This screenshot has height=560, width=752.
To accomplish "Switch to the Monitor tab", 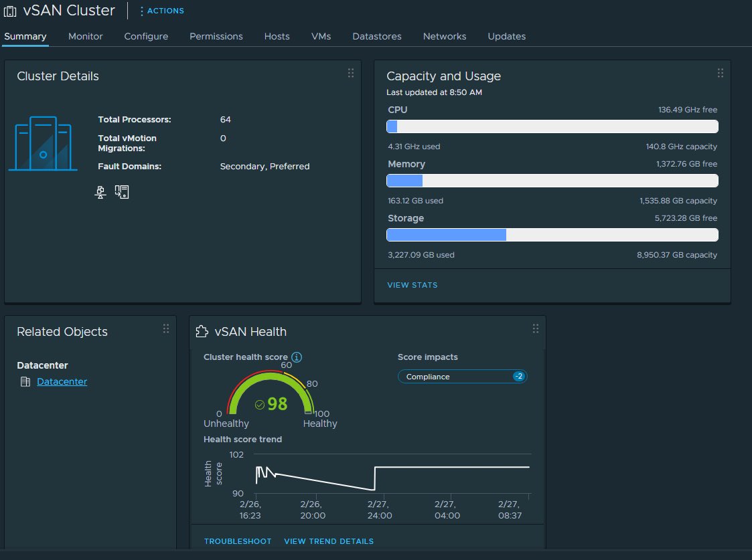I will point(85,36).
